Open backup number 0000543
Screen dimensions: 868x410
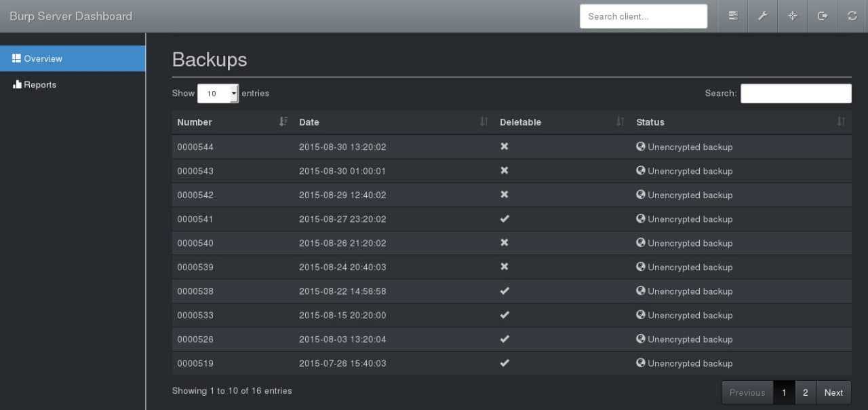click(195, 171)
